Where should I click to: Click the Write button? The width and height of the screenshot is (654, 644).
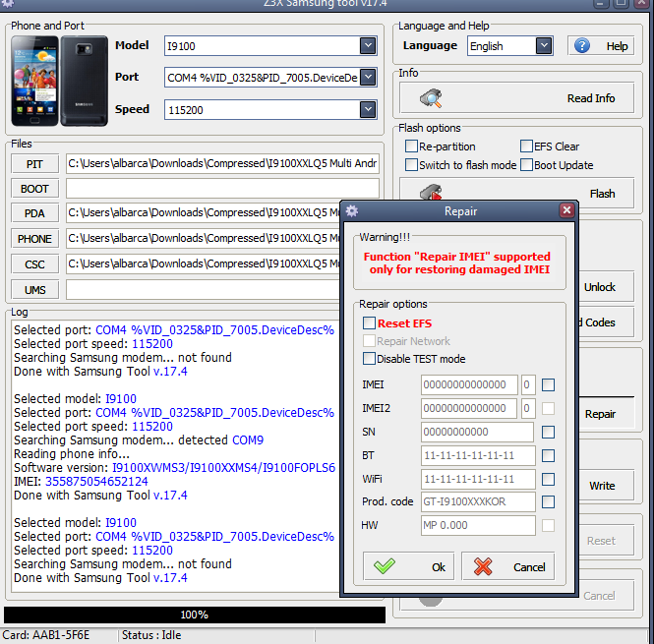(606, 486)
